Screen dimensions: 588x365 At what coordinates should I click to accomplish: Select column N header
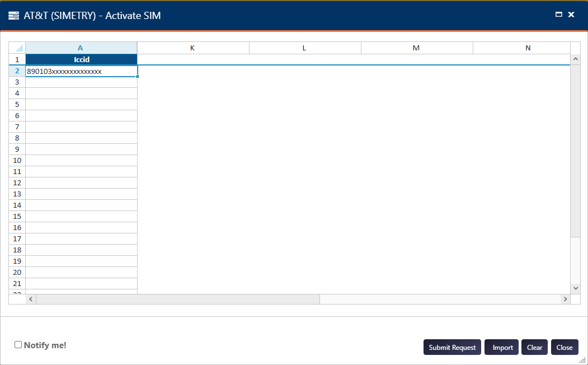521,48
